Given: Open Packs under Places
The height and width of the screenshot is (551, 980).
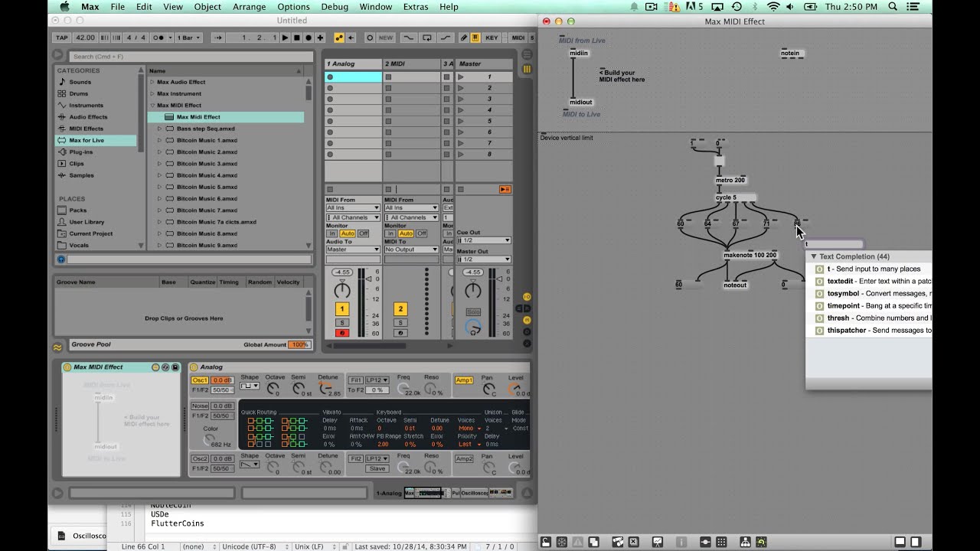Looking at the screenshot, I should coord(78,210).
